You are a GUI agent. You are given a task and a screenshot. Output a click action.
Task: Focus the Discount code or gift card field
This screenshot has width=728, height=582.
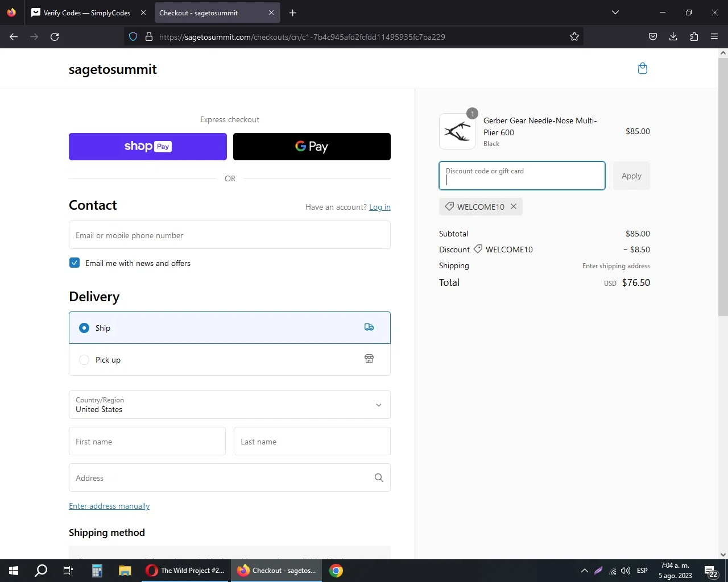click(x=522, y=176)
